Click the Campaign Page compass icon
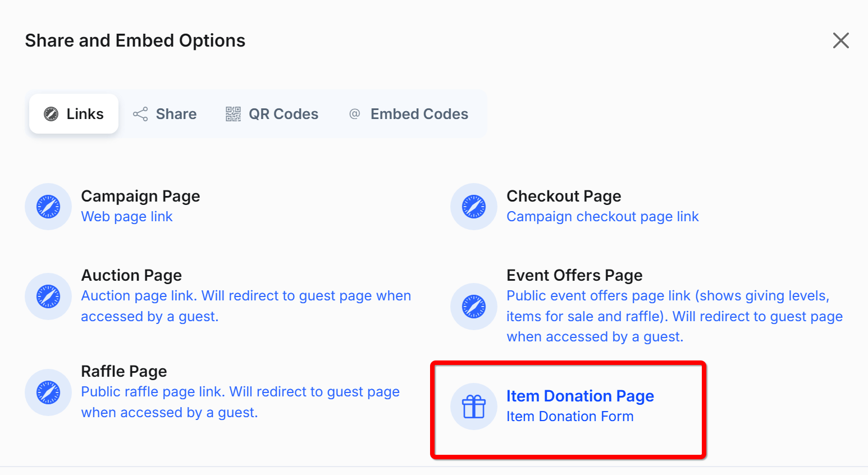Viewport: 868px width, 475px height. (48, 207)
